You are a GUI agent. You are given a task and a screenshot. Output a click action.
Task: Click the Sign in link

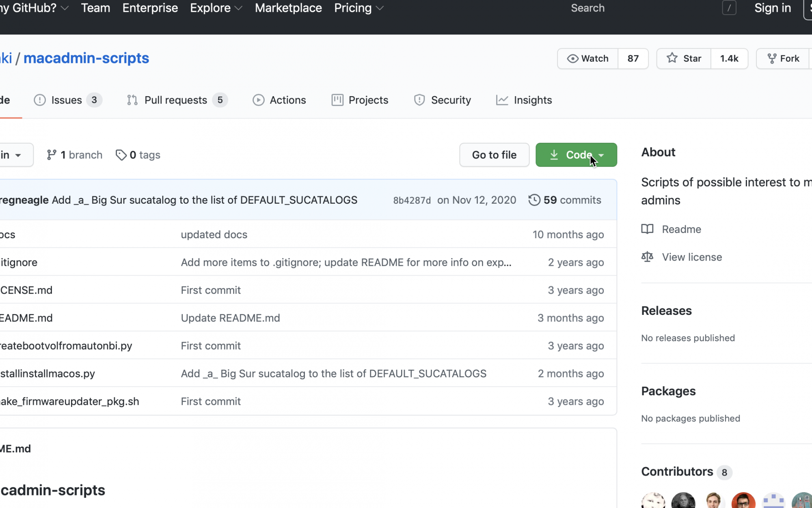coord(773,8)
